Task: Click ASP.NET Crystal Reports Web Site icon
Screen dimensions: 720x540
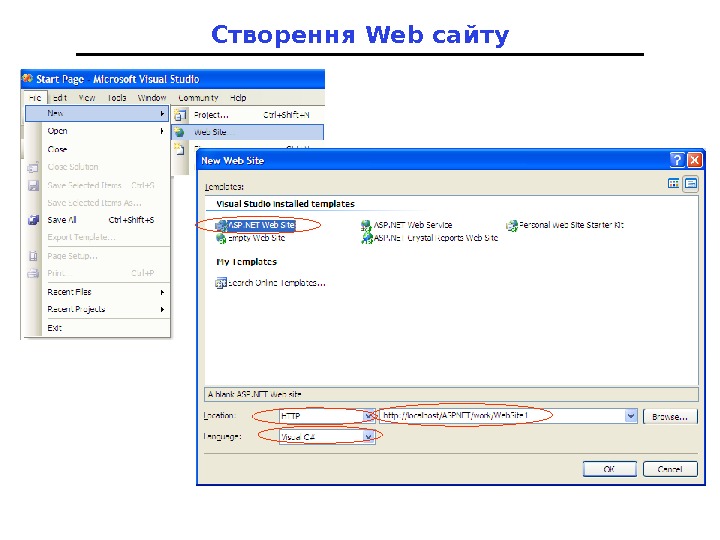Action: pos(367,238)
